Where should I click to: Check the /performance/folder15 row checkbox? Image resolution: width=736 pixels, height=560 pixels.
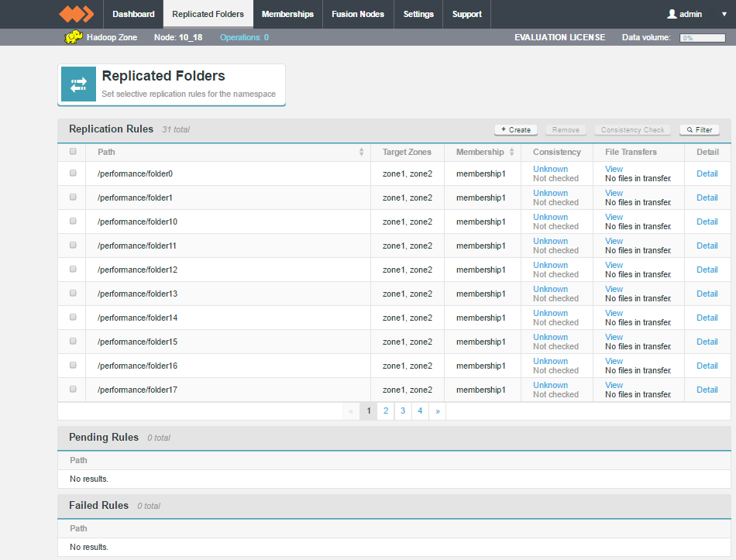click(73, 341)
